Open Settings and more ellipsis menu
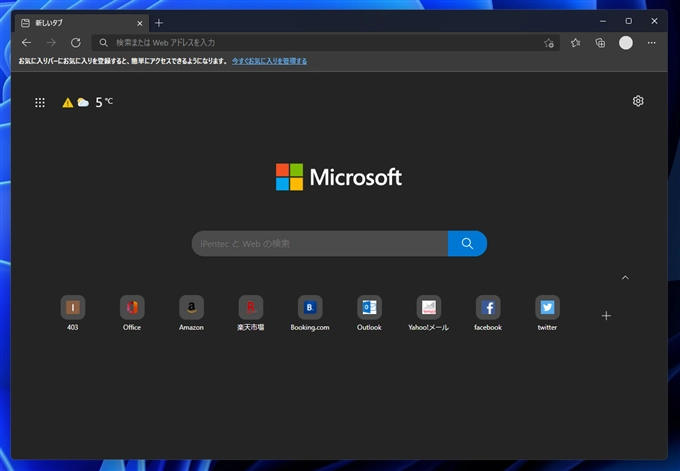The height and width of the screenshot is (471, 680). coord(652,43)
